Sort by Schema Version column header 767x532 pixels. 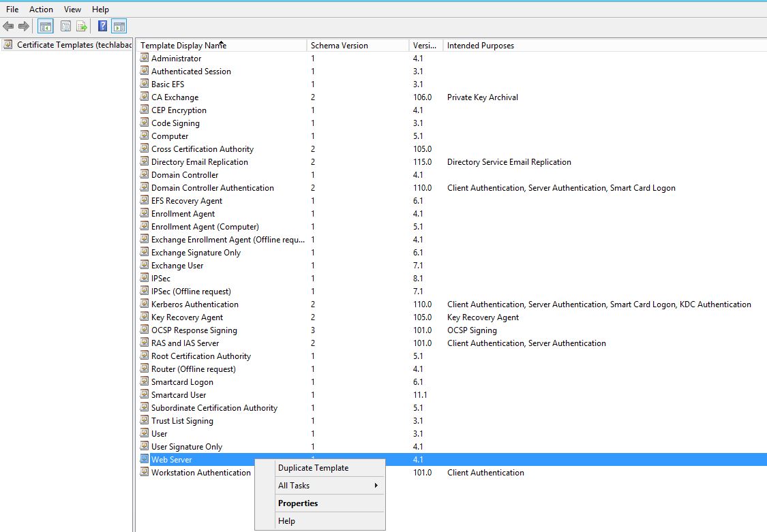coord(357,46)
